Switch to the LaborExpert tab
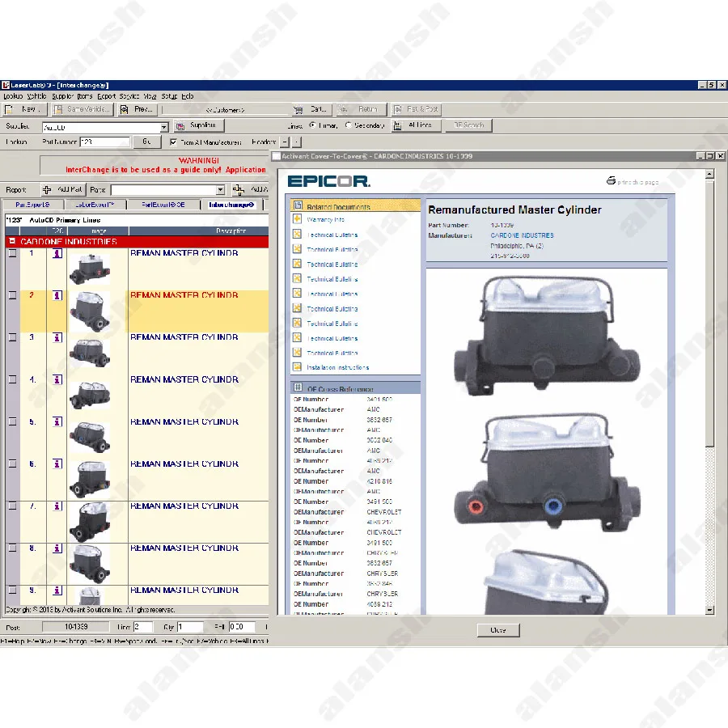 [x=95, y=205]
